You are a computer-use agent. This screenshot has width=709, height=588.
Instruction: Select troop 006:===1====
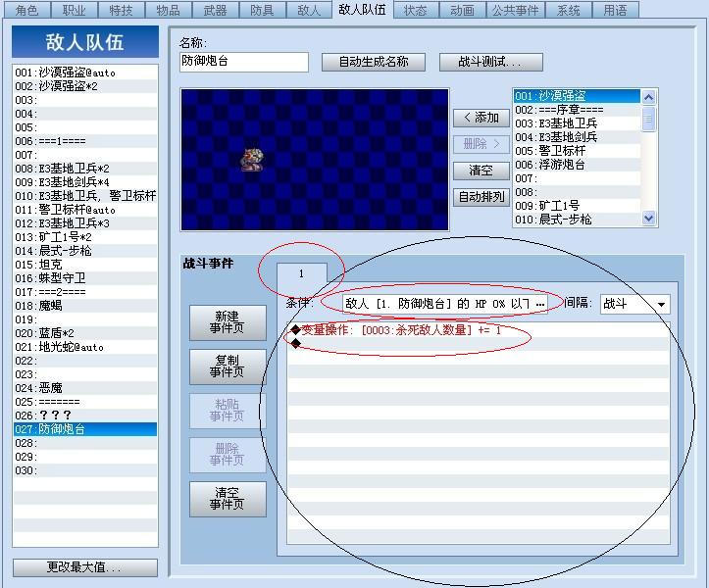[85, 141]
